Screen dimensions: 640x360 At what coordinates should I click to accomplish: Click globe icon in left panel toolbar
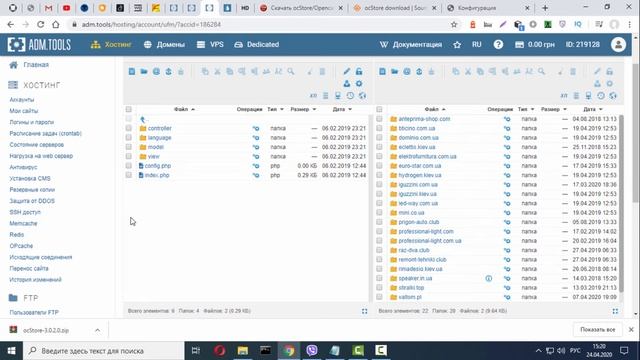(x=362, y=96)
